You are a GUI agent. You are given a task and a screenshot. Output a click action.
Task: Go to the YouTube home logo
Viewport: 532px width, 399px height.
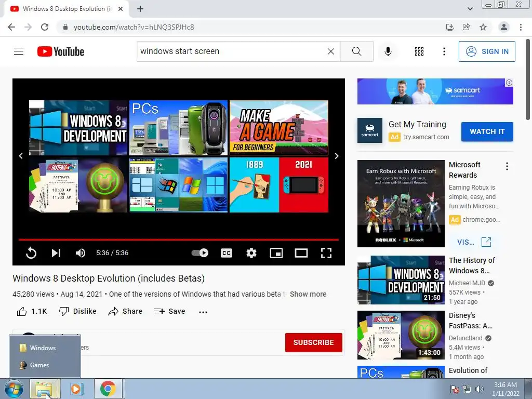[x=61, y=51]
